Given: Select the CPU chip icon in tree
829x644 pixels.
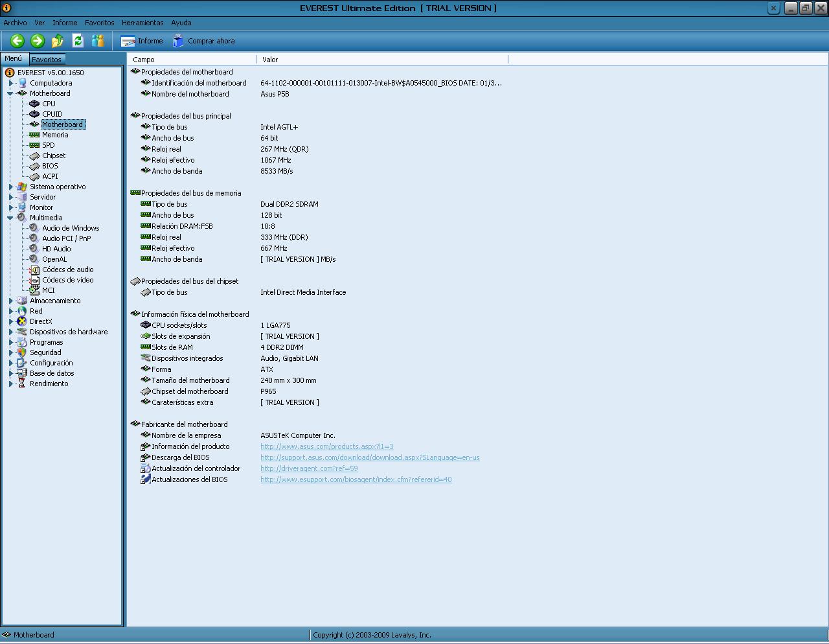Looking at the screenshot, I should click(x=34, y=104).
